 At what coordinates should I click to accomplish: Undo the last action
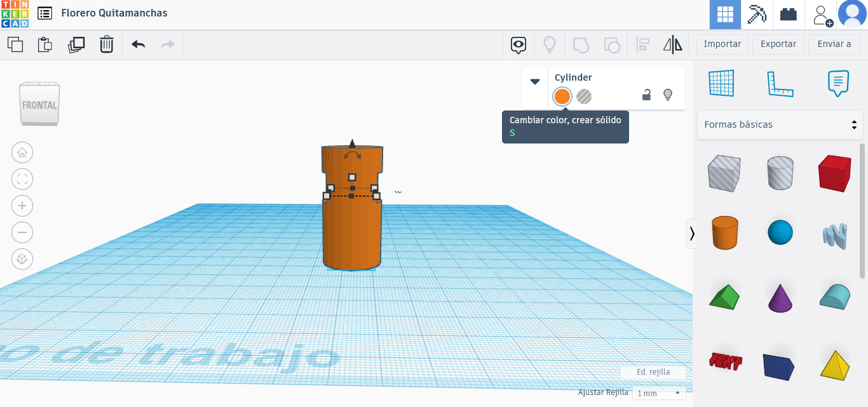click(x=138, y=44)
